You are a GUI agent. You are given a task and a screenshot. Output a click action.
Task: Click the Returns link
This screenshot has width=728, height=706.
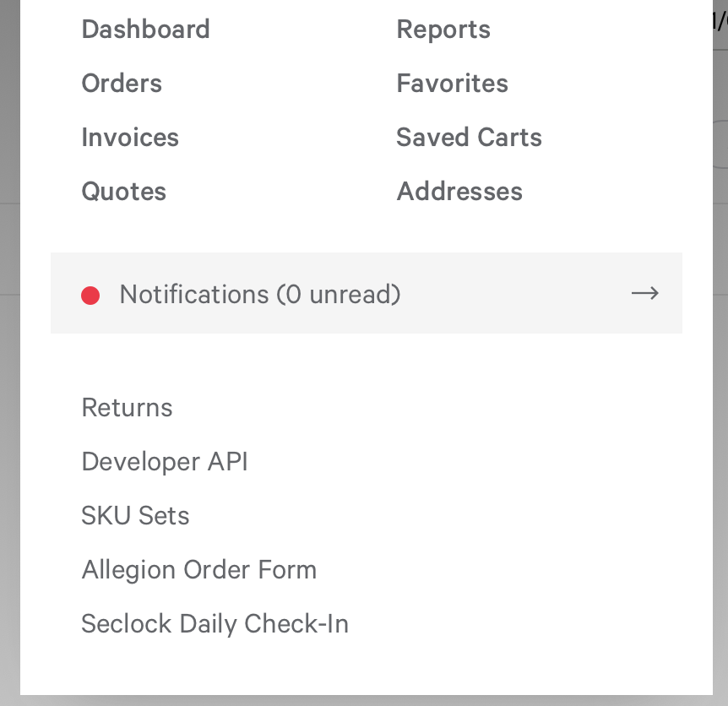128,408
